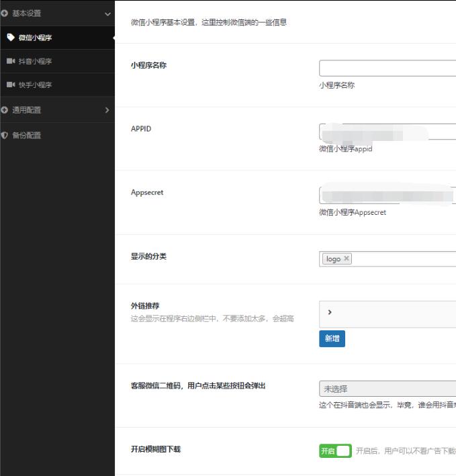Viewport: 456px width, 476px height.
Task: Click the plus icon beside 基本设置
Action: pos(4,13)
